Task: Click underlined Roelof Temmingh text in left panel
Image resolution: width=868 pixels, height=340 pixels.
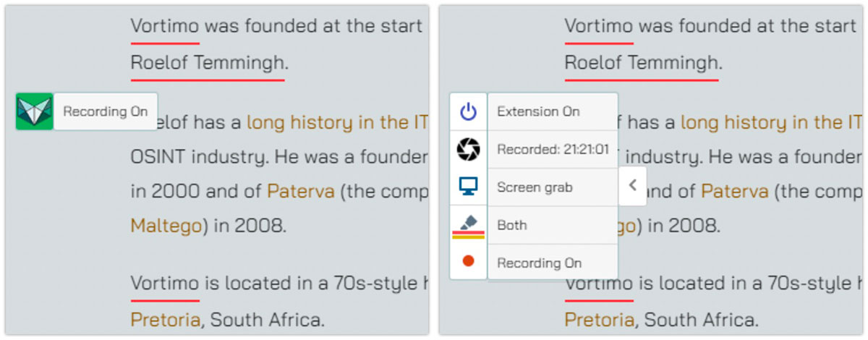Action: (x=208, y=63)
